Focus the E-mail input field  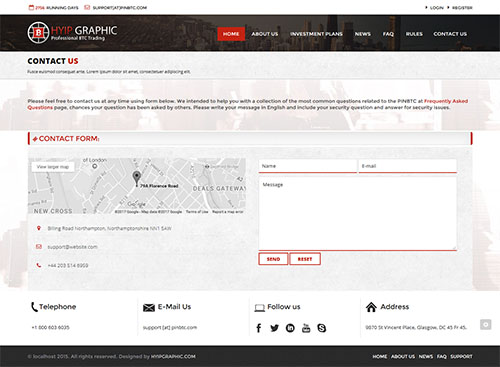tap(407, 166)
